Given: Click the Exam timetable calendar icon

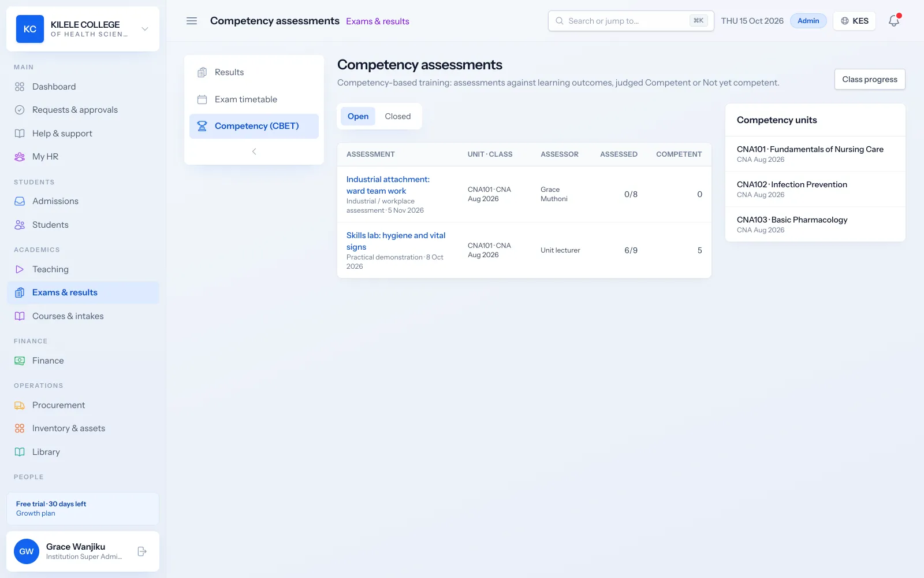Looking at the screenshot, I should [x=202, y=99].
